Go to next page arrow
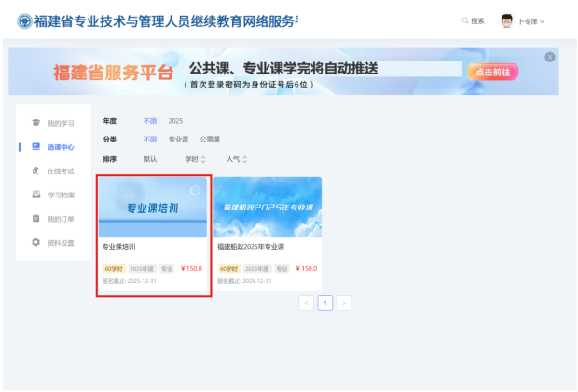 (344, 303)
